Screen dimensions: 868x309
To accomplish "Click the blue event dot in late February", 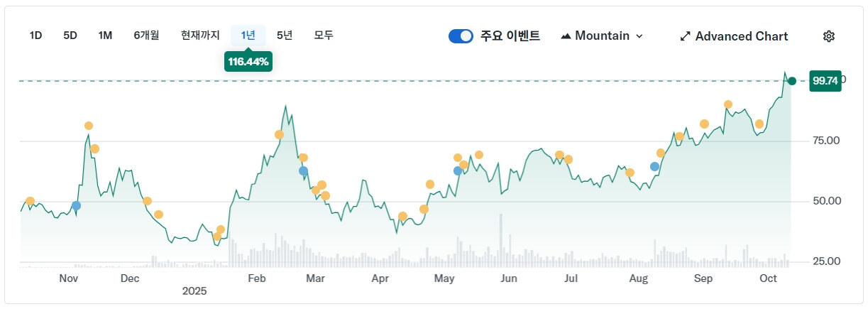I will (x=303, y=170).
